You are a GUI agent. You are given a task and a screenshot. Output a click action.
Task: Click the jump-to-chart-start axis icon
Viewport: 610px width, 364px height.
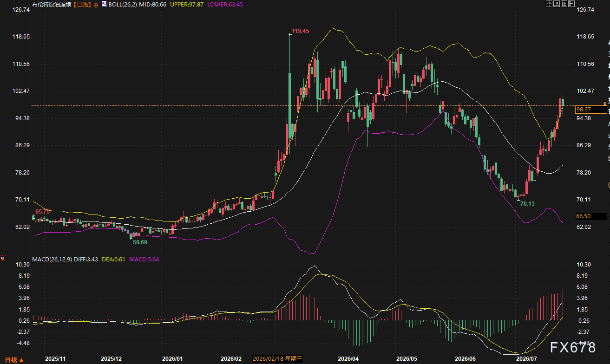(x=557, y=4)
